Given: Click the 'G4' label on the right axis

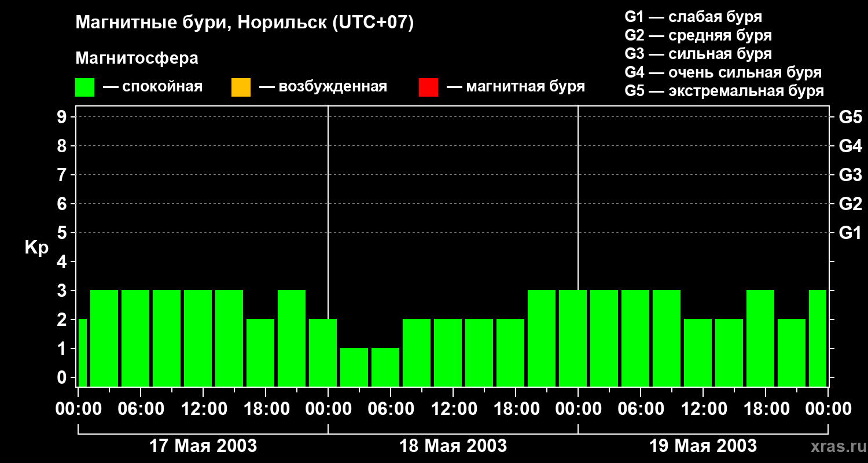Looking at the screenshot, I should click(x=850, y=146).
